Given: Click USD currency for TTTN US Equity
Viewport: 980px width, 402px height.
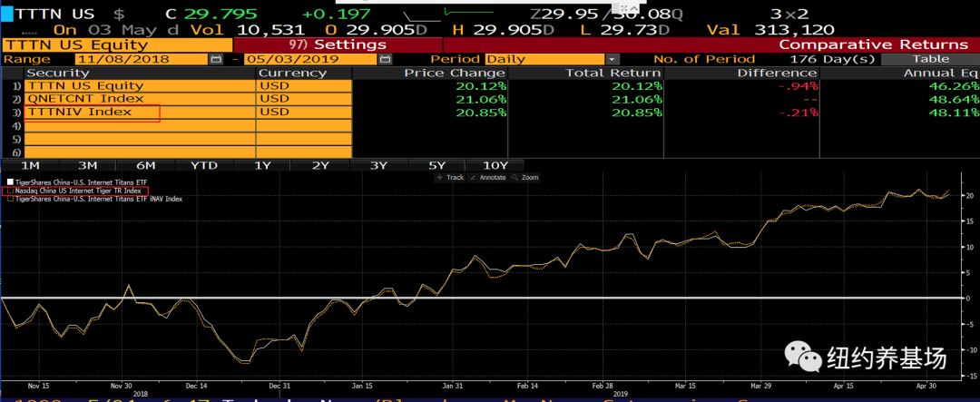Looking at the screenshot, I should 304,86.
